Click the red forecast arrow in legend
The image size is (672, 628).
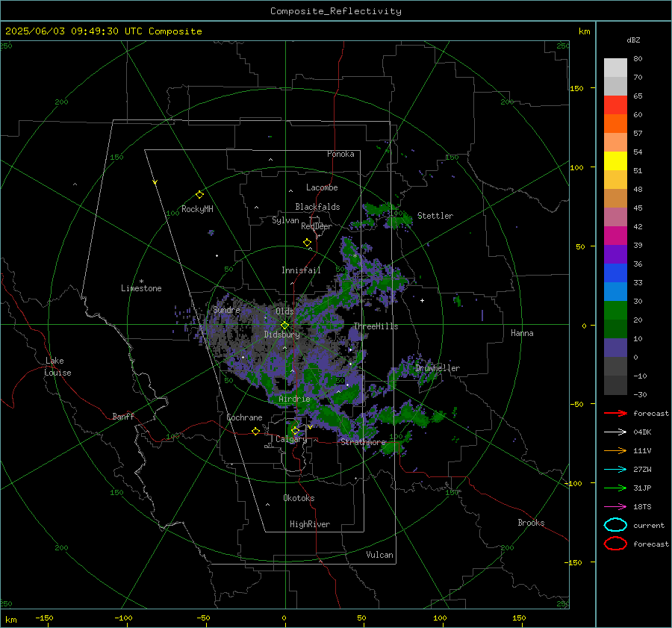coord(615,413)
